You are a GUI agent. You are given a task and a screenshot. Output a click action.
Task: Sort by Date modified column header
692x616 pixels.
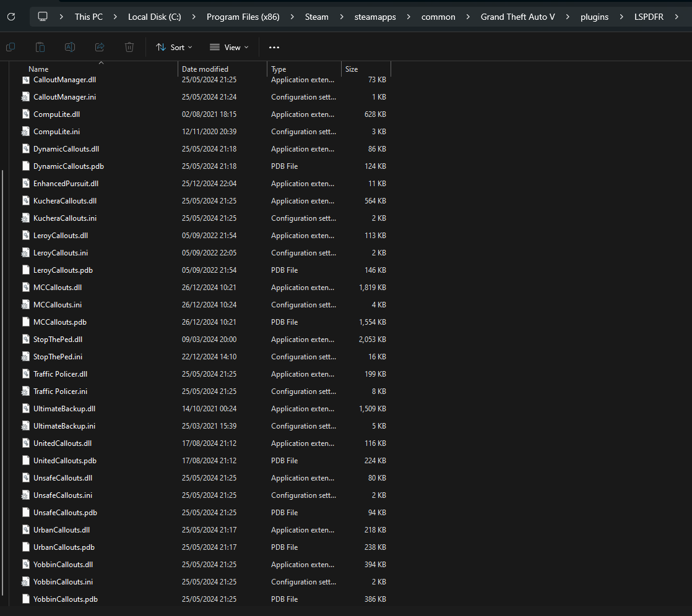click(205, 69)
